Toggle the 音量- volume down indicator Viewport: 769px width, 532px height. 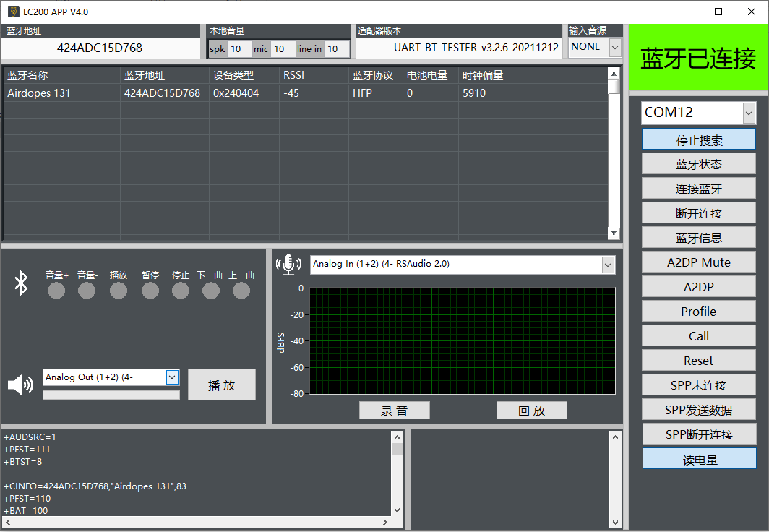pyautogui.click(x=87, y=291)
